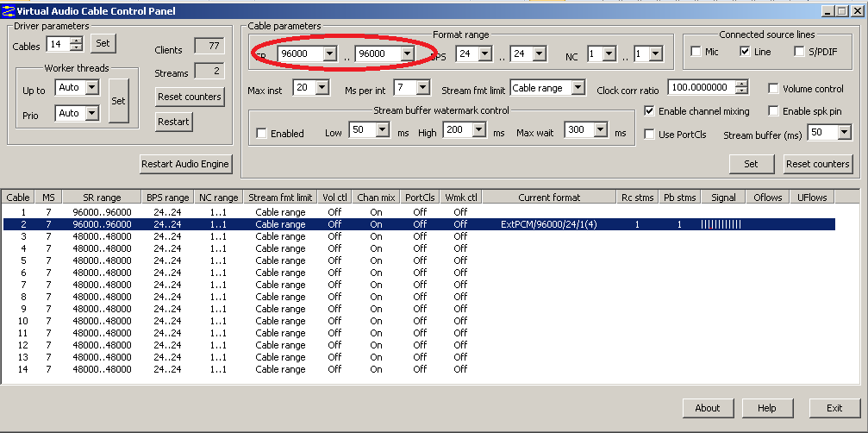Viewport: 868px width, 433px height.
Task: Toggle Enable channel mixing checkbox
Action: 649,111
